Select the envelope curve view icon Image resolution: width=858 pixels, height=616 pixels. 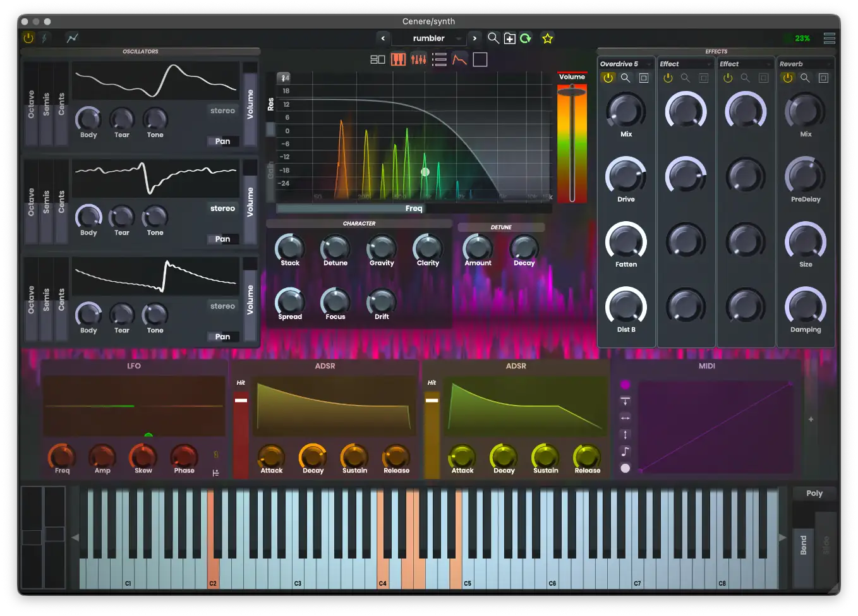point(459,59)
